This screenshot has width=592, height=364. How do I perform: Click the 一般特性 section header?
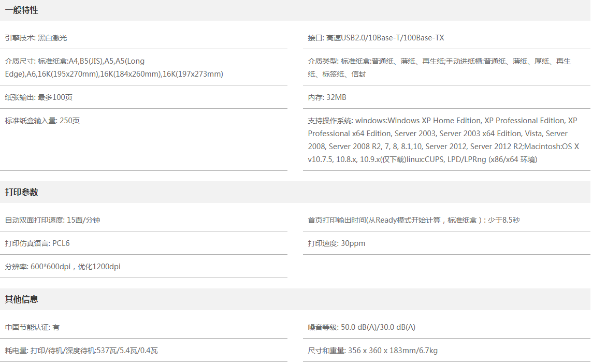(22, 10)
